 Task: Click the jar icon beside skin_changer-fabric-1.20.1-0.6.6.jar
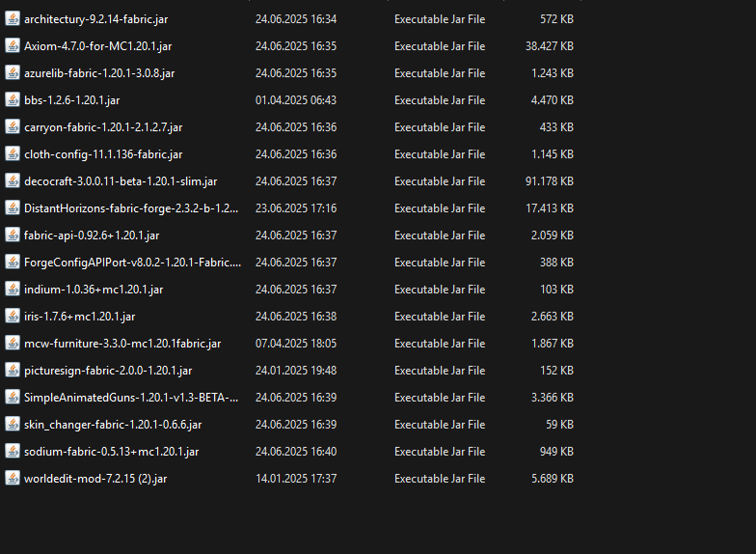[13, 425]
